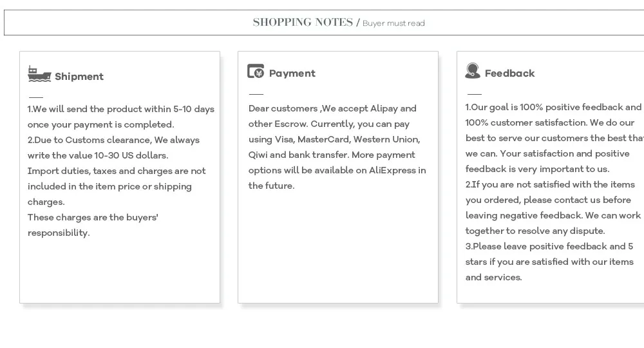
Task: Click 'Dear customers, We accept Alipay' line
Action: point(332,108)
